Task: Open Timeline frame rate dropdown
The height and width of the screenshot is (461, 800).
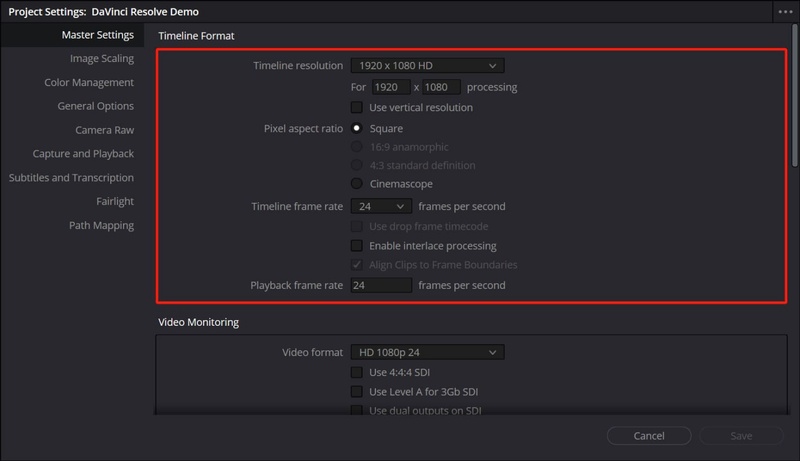Action: point(381,207)
